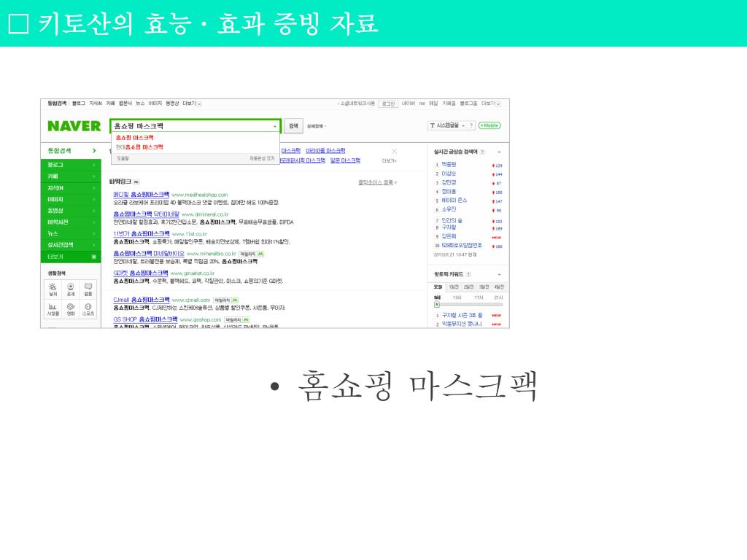The image size is (747, 560).
Task: Click the AD badge next to 파워링크
Action: click(x=136, y=182)
